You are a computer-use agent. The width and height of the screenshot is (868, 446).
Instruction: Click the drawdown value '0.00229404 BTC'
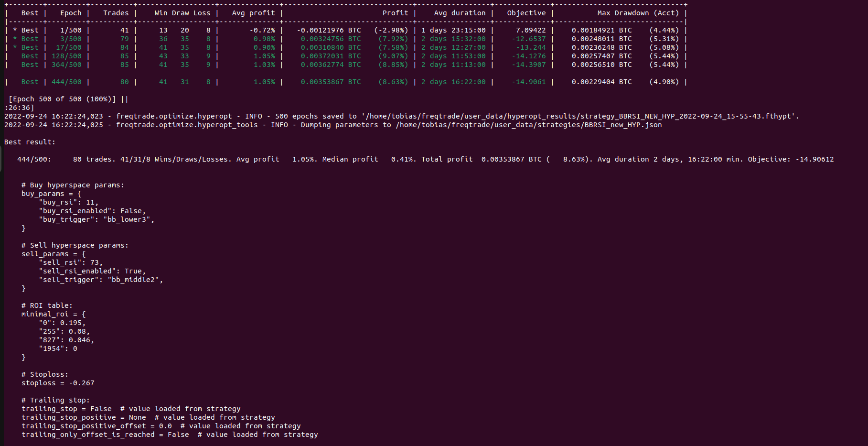[x=601, y=82]
